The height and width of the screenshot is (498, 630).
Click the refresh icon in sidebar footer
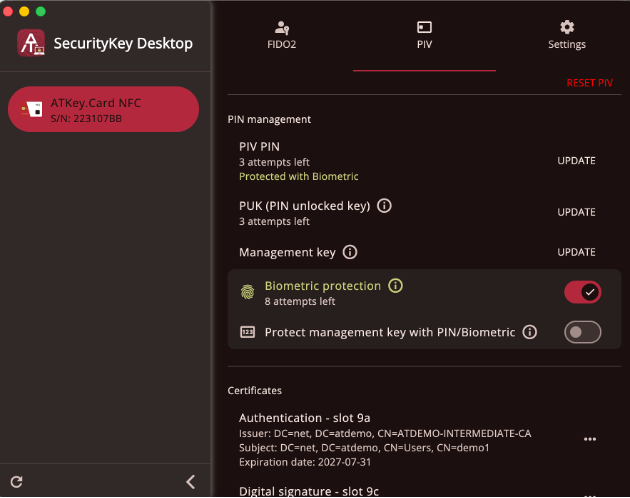point(16,482)
